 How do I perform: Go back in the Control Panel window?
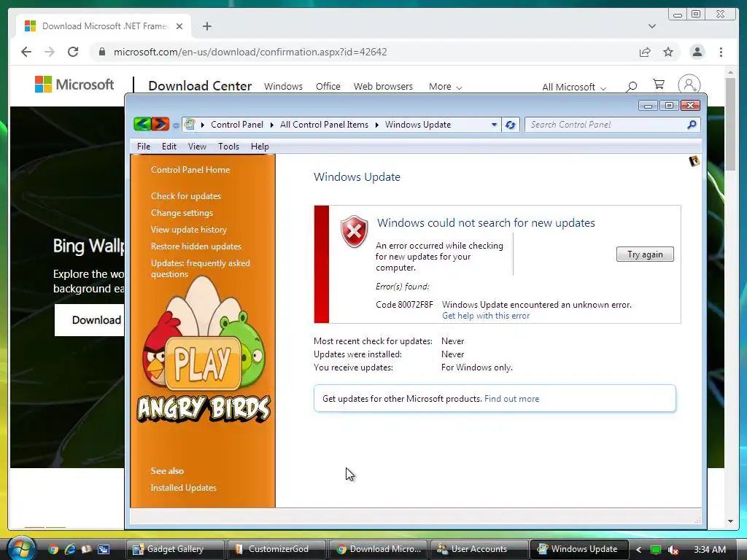[x=142, y=124]
